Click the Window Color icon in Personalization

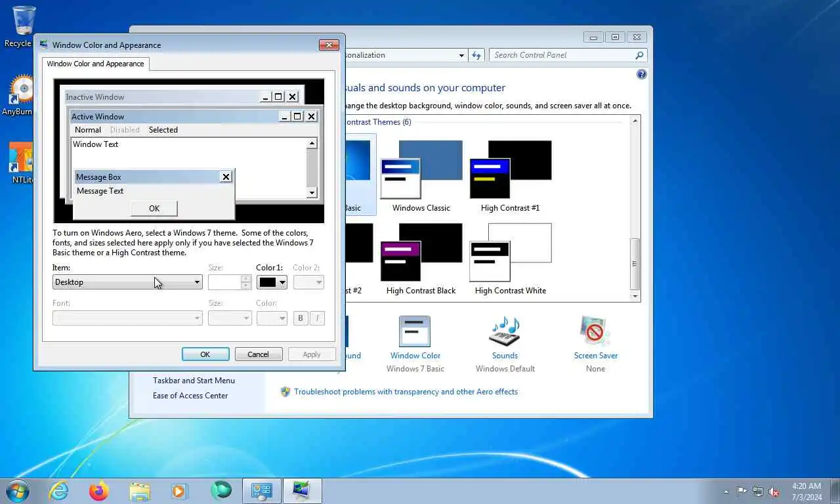[x=415, y=331]
